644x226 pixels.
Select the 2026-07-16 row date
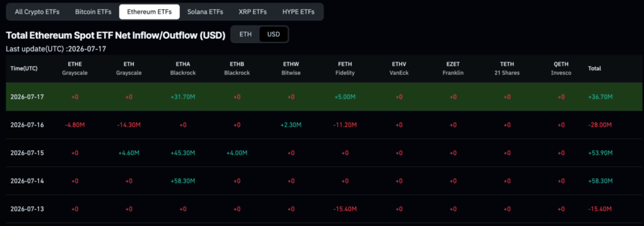(27, 125)
